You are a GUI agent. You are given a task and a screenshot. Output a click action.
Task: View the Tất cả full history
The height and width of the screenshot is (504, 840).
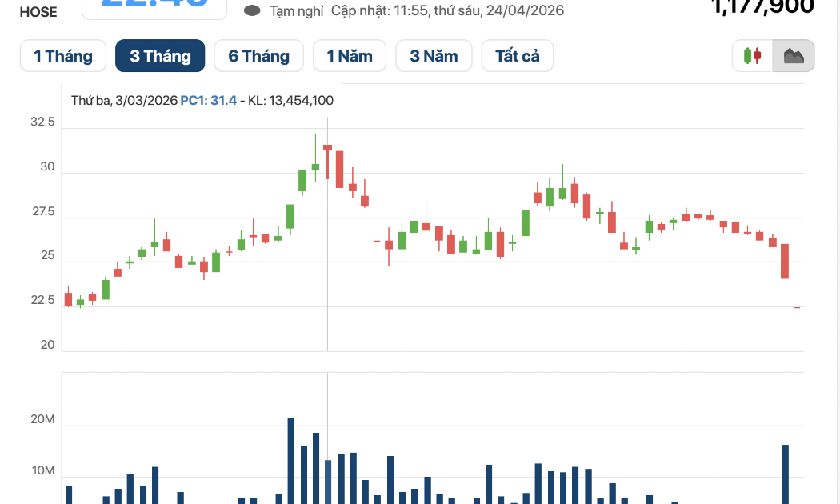point(518,56)
